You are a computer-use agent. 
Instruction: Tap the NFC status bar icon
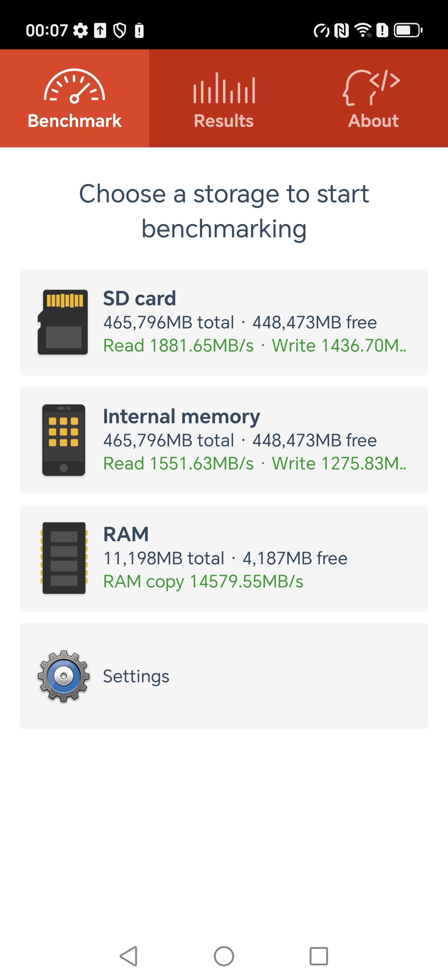click(x=341, y=30)
